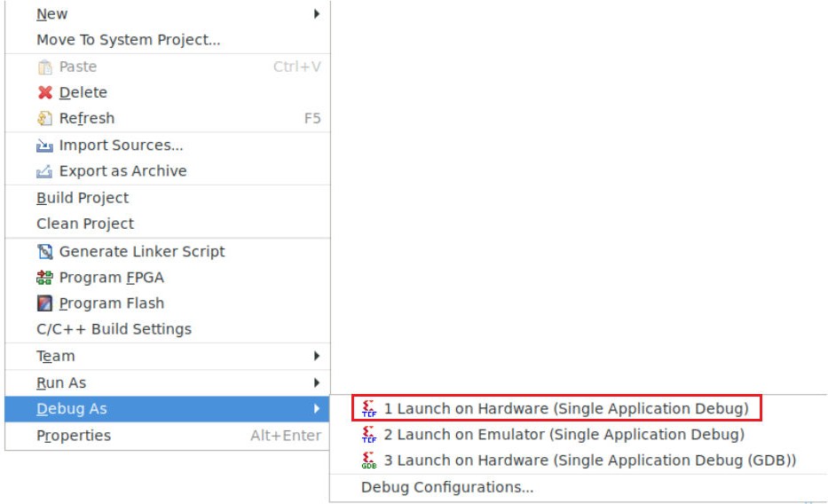Click the TCF icon for Launch on Emulator

[369, 435]
